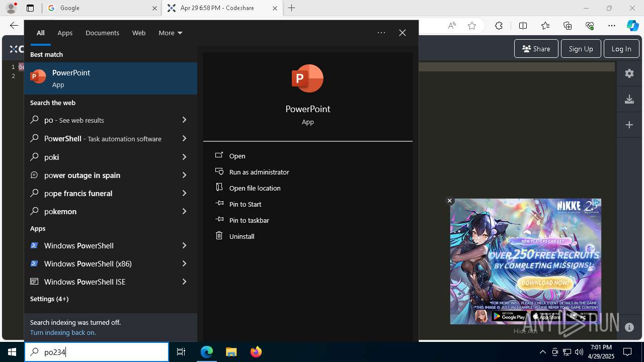Click Open file location icon
Screen dimensions: 644x362
pos(219,188)
